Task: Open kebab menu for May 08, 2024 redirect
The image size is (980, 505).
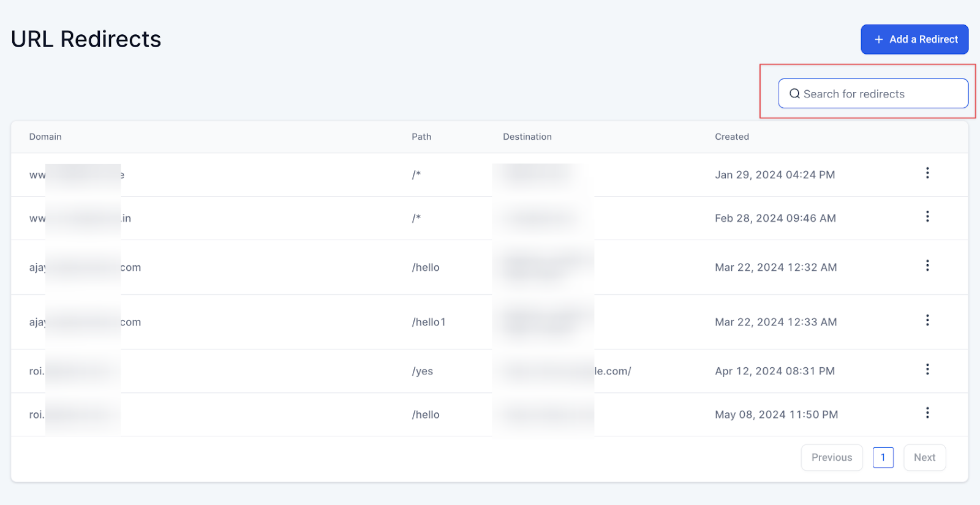Action: pyautogui.click(x=927, y=413)
